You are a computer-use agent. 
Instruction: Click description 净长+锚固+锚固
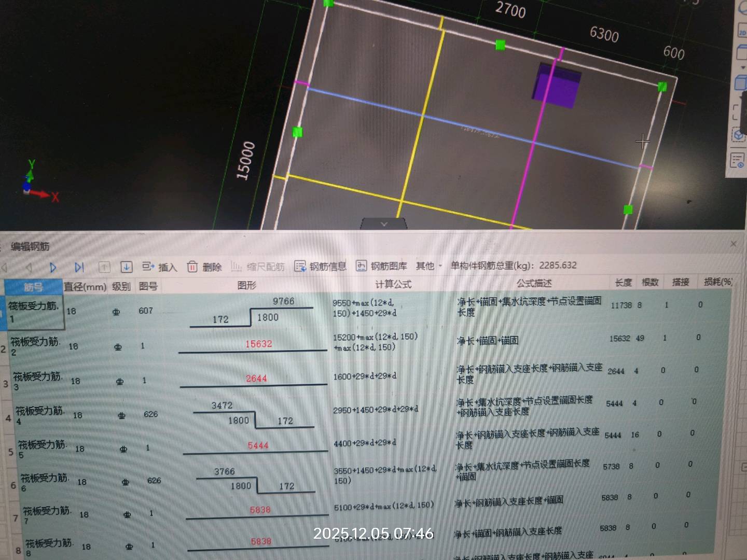point(488,340)
